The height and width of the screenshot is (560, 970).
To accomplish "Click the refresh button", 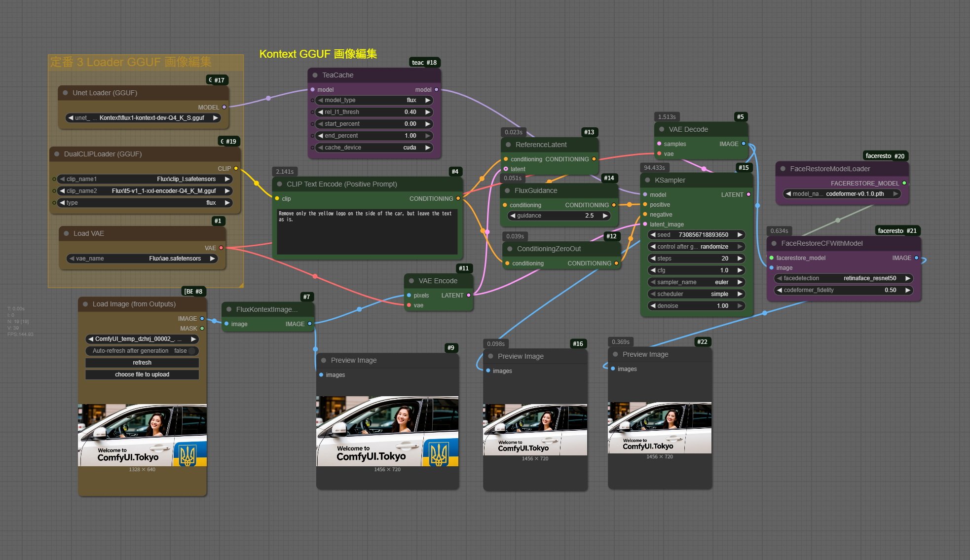I will tap(142, 363).
